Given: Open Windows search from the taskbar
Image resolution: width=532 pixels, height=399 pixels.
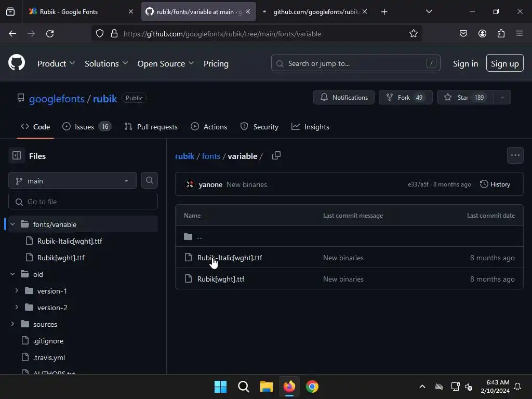Looking at the screenshot, I should coord(243,387).
